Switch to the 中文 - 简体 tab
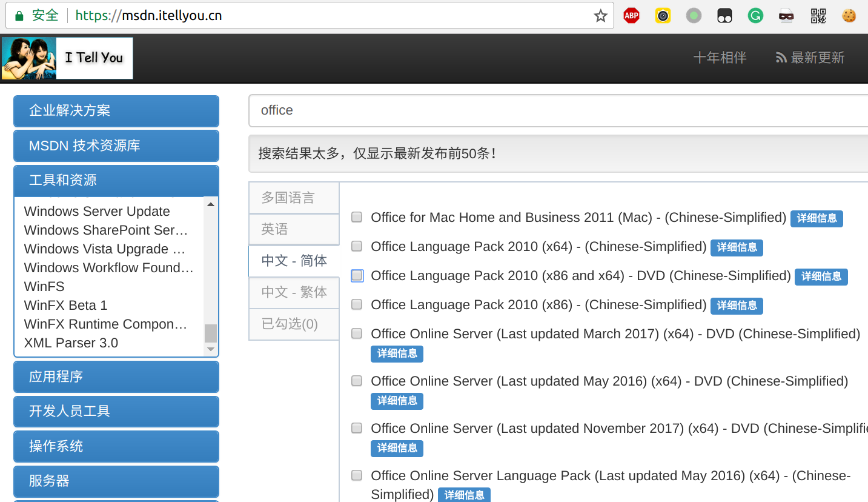 click(294, 261)
